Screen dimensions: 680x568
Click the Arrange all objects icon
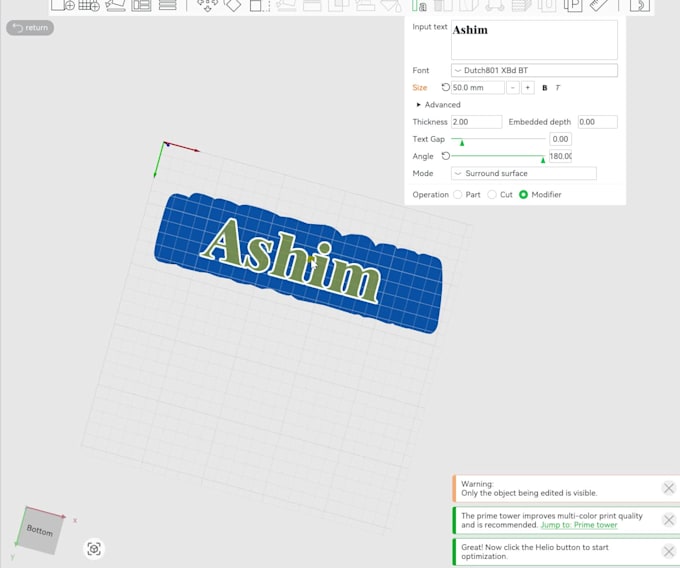point(141,4)
